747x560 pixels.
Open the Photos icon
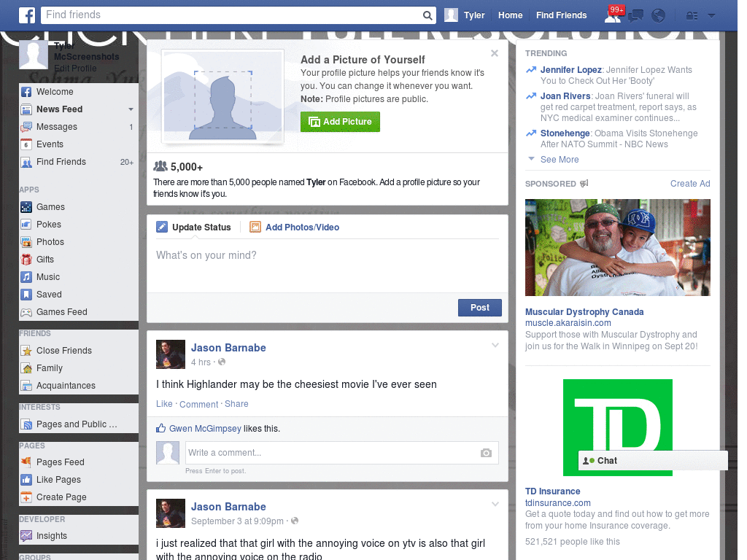tap(27, 242)
